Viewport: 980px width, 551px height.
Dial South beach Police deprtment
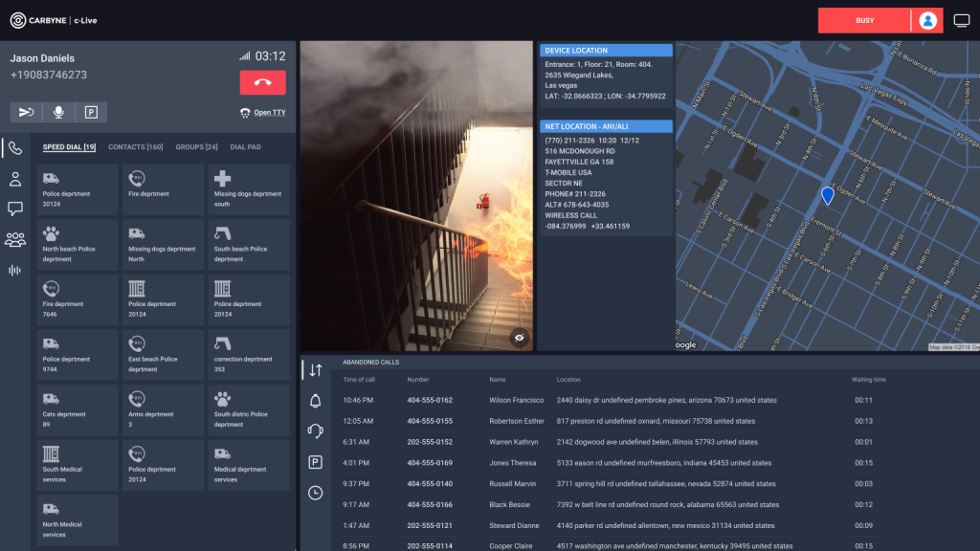pos(249,245)
